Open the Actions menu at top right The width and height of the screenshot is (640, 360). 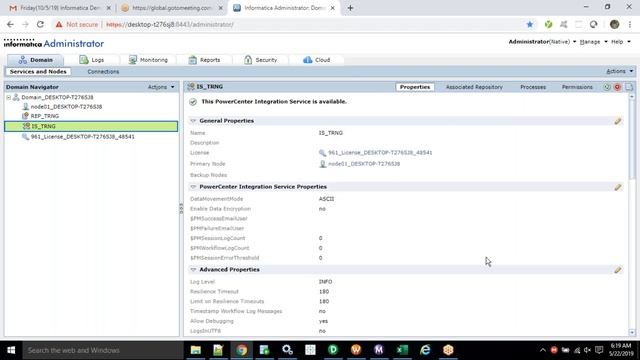coord(619,71)
